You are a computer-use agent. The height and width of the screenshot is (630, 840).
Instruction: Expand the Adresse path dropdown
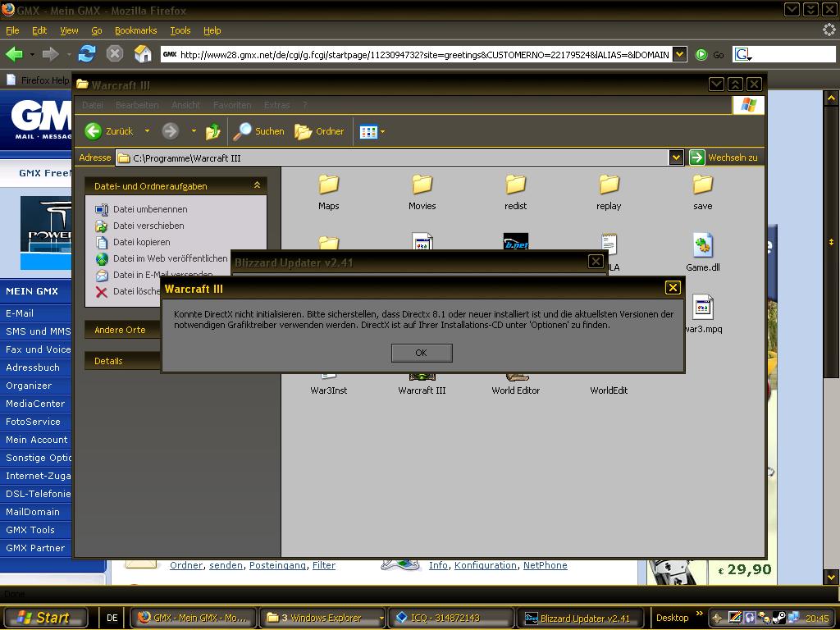click(x=676, y=157)
